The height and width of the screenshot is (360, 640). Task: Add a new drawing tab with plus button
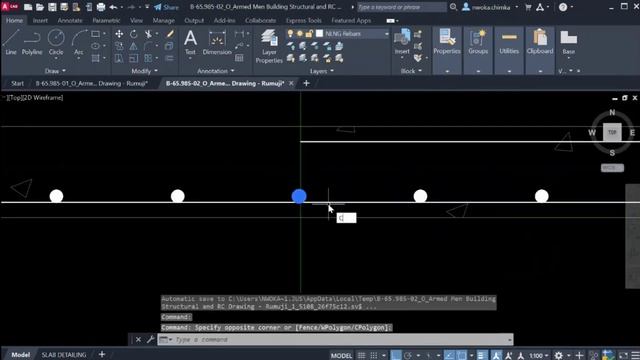pos(306,83)
